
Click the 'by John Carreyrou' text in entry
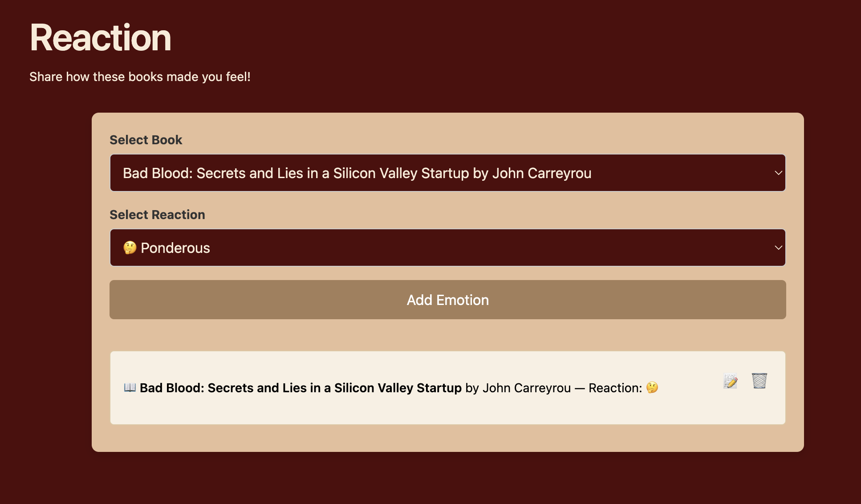point(518,388)
